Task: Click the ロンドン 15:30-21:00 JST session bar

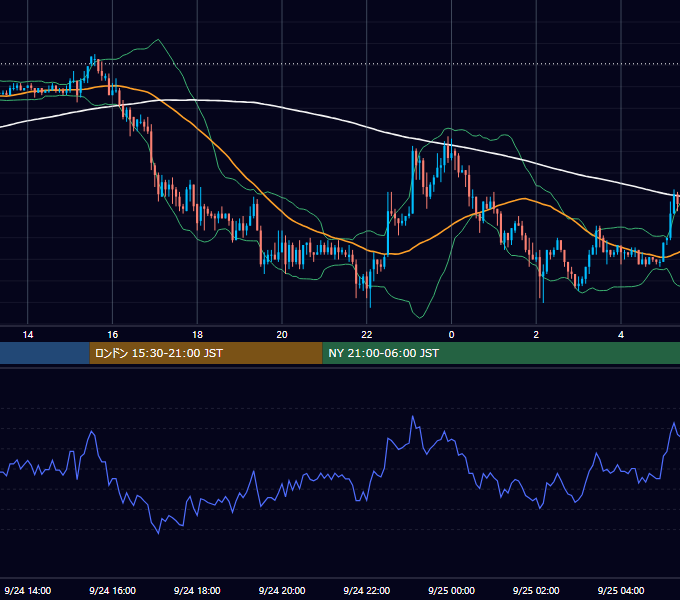Action: [206, 353]
